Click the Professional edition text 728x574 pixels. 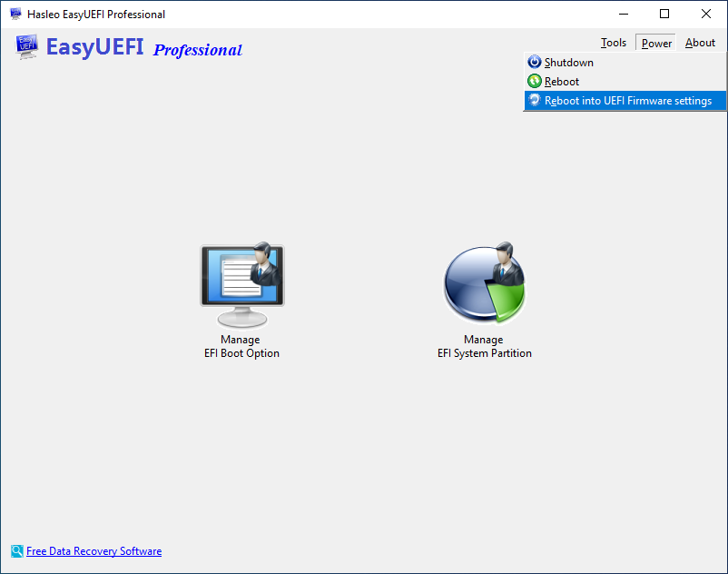click(198, 50)
